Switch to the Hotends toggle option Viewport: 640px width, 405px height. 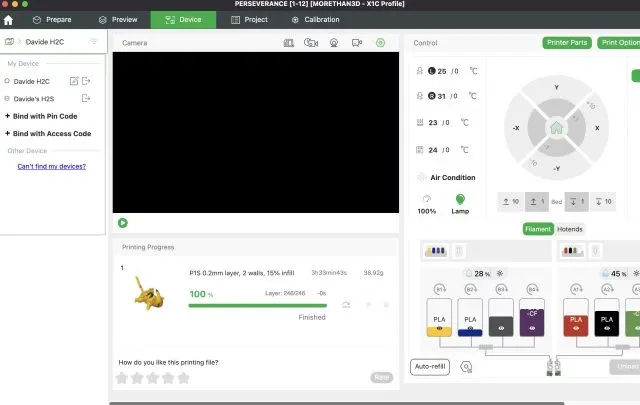point(569,229)
